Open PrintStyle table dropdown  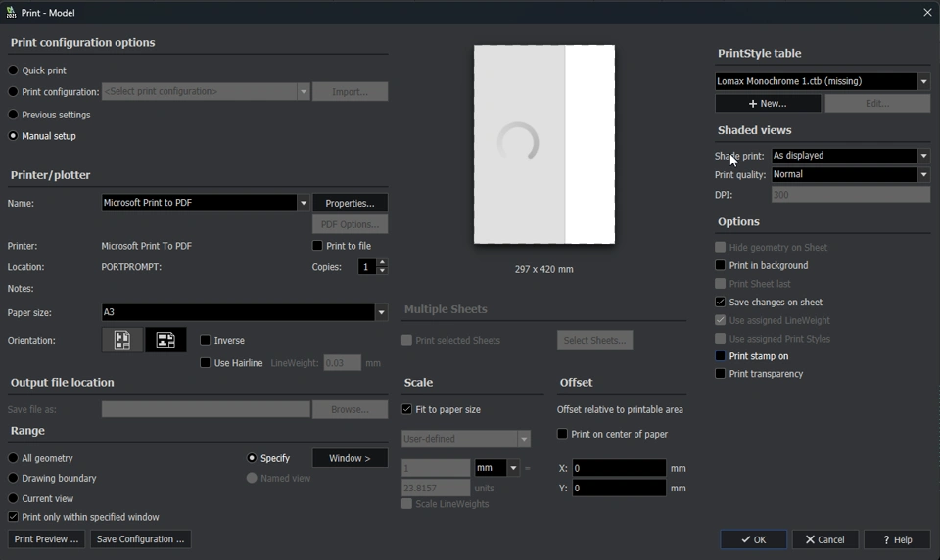(x=923, y=81)
